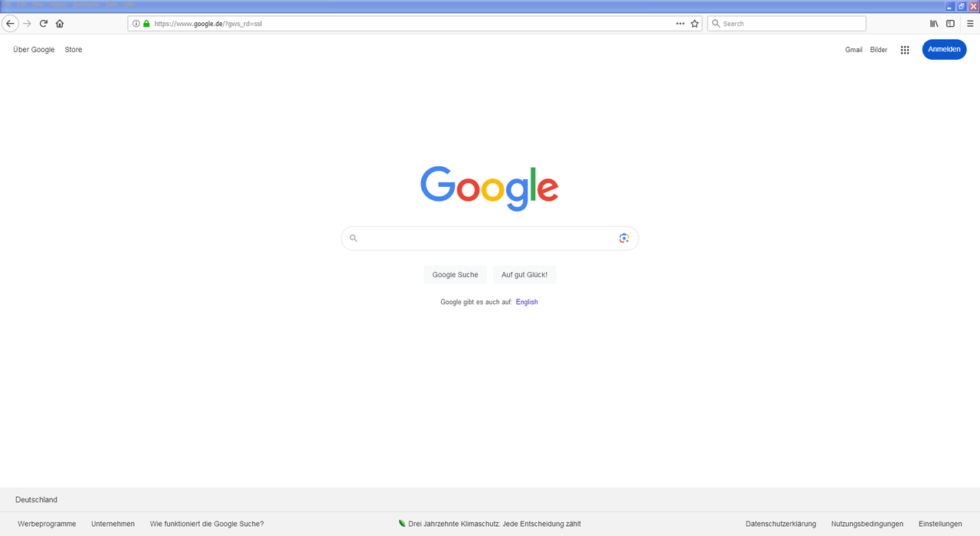
Task: Open the Google apps grid
Action: tap(905, 50)
